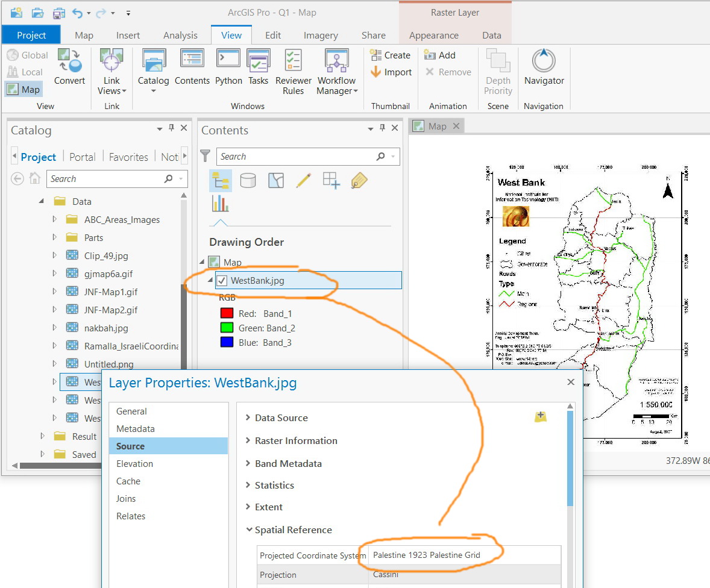Select nakbah.jpg in Catalog

pyautogui.click(x=106, y=328)
